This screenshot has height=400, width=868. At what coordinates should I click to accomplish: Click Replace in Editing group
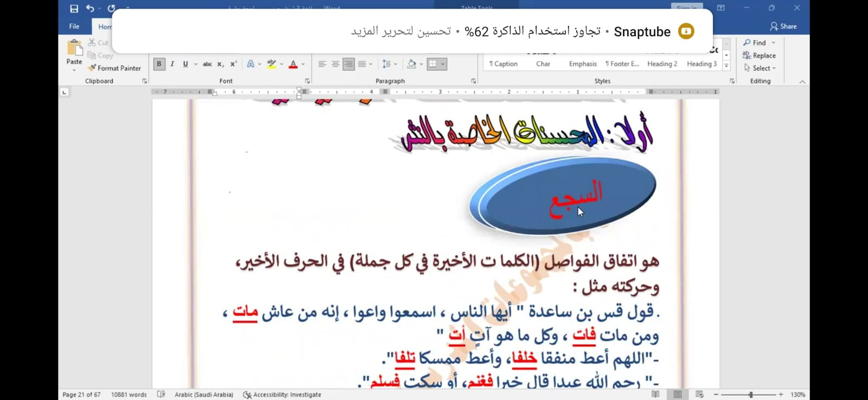click(x=759, y=55)
